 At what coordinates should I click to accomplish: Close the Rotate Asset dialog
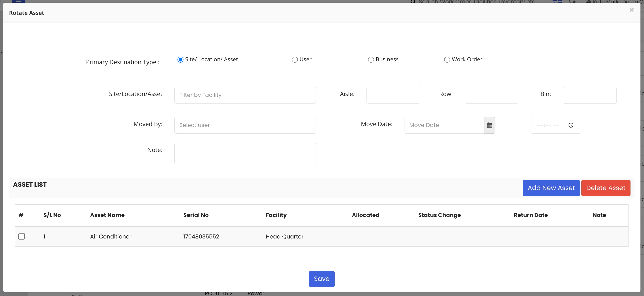coord(632,10)
